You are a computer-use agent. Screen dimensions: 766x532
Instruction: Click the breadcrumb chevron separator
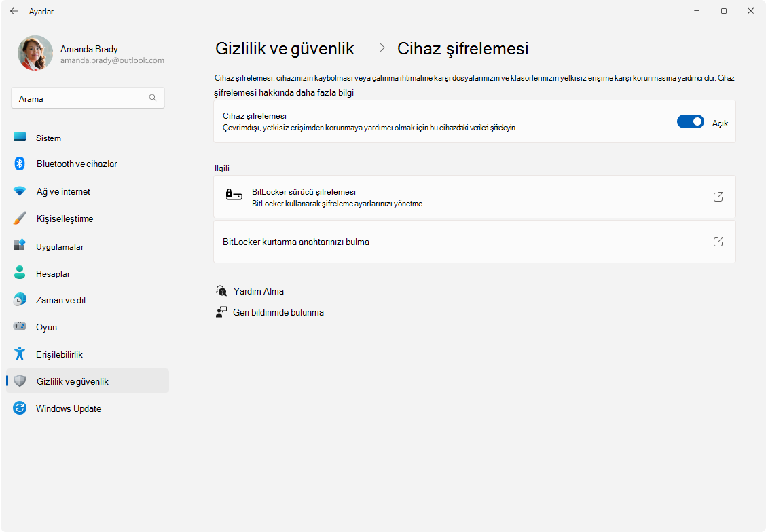pyautogui.click(x=382, y=47)
